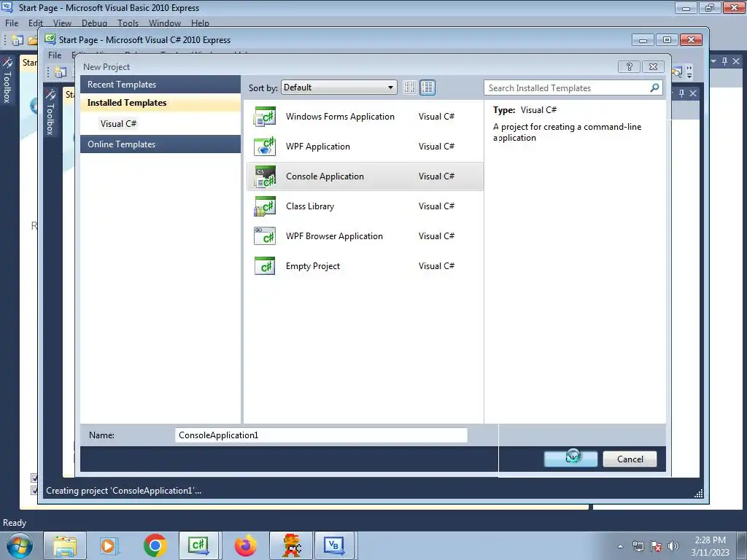The width and height of the screenshot is (747, 560).
Task: Select the Console Application label
Action: point(325,176)
